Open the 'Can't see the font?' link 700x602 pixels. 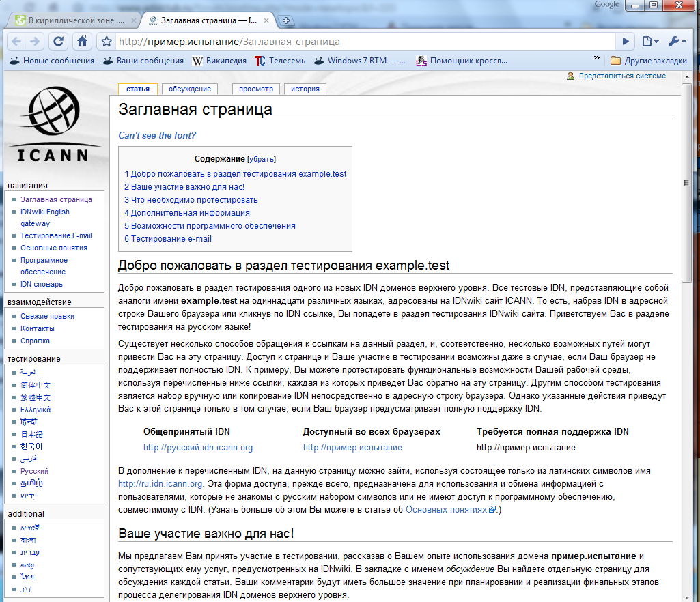click(157, 135)
